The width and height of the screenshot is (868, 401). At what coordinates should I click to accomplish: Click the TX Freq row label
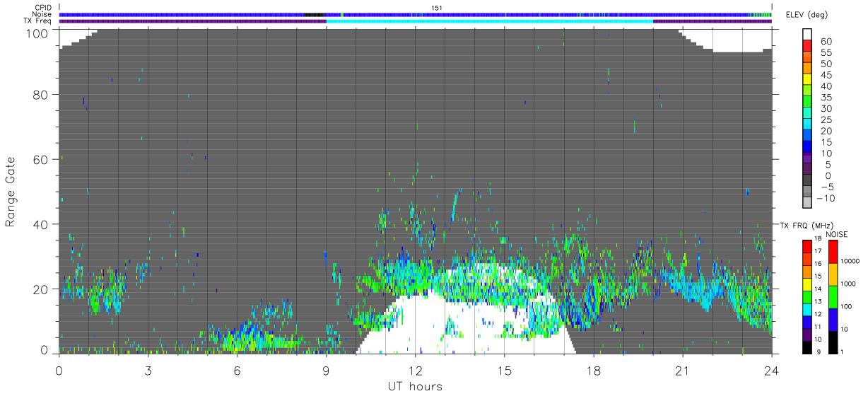coord(38,21)
